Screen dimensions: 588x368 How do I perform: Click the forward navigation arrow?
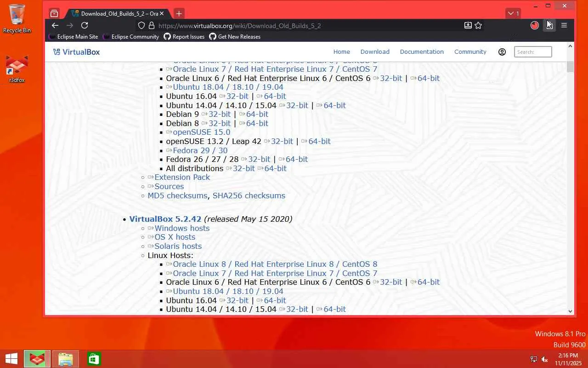pos(70,26)
